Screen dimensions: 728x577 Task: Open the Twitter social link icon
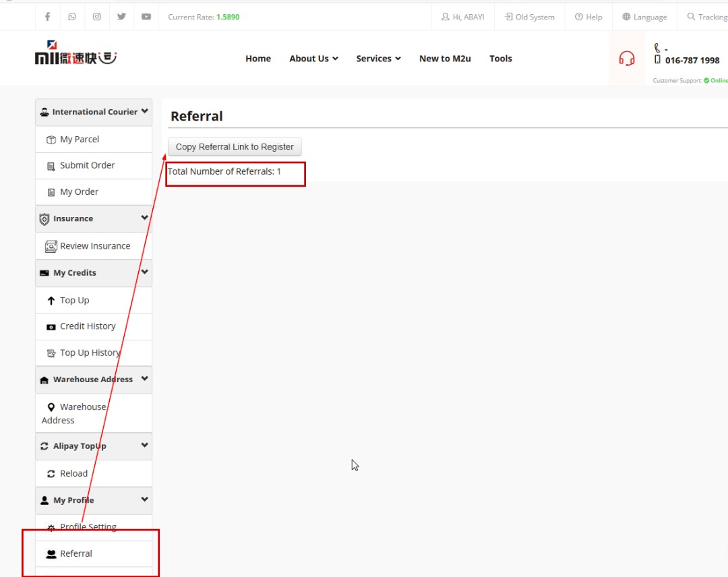tap(121, 17)
